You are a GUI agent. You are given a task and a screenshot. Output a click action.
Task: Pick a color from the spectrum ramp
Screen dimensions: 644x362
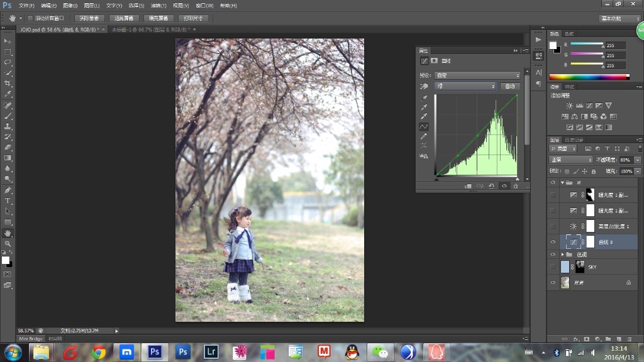pyautogui.click(x=589, y=77)
